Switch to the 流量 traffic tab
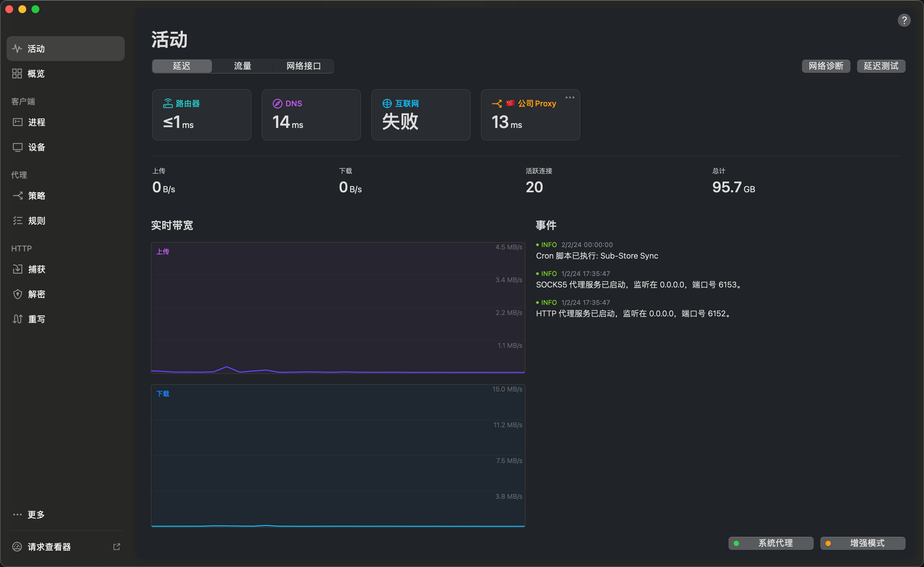The height and width of the screenshot is (567, 924). [242, 66]
